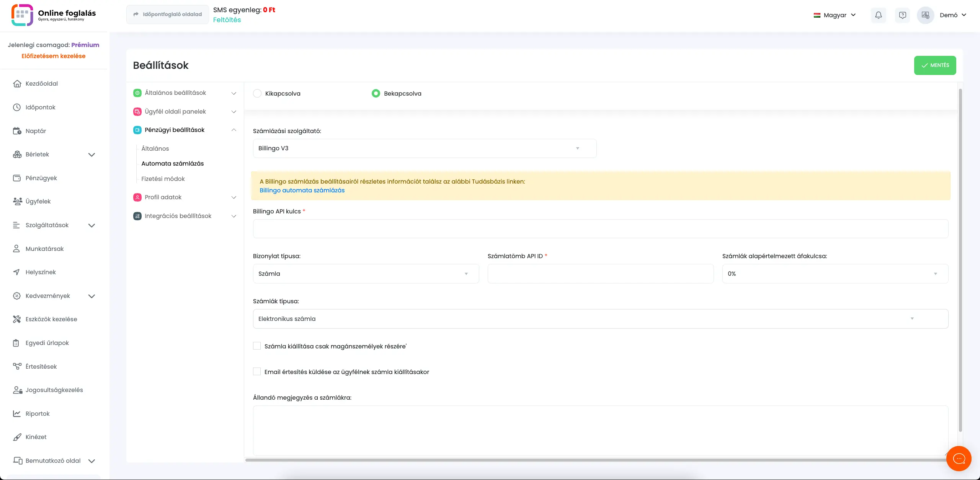
Task: Click the Kinézet brush icon
Action: coord(17,437)
